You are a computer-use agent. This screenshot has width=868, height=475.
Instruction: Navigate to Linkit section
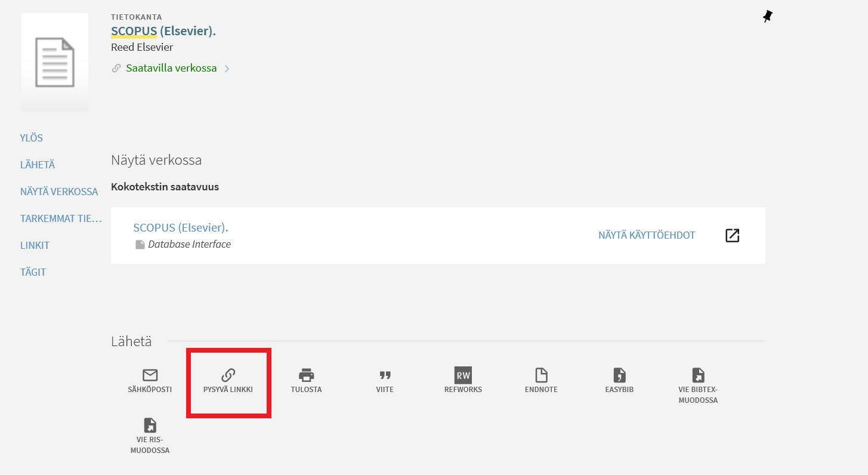tap(35, 245)
